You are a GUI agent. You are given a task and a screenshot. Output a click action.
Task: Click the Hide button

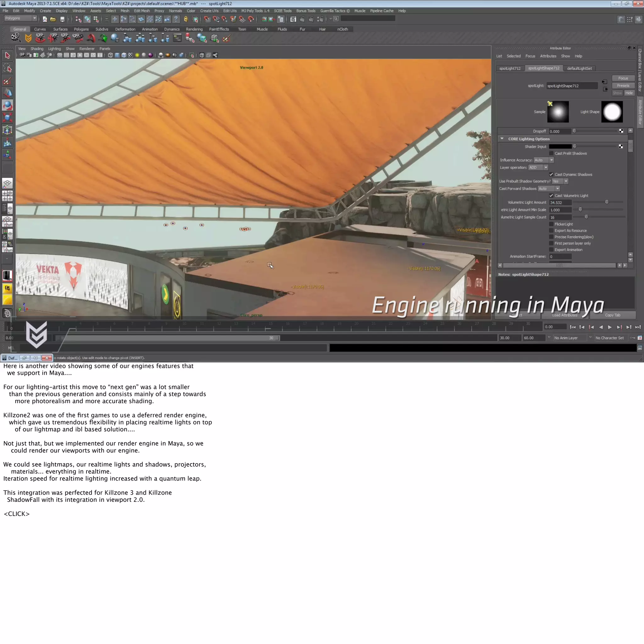coord(629,93)
